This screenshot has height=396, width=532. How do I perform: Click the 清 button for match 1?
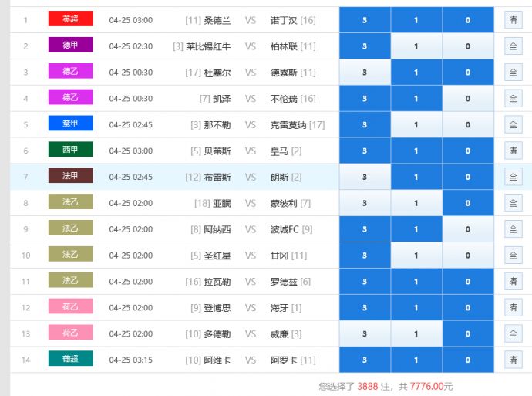point(513,20)
